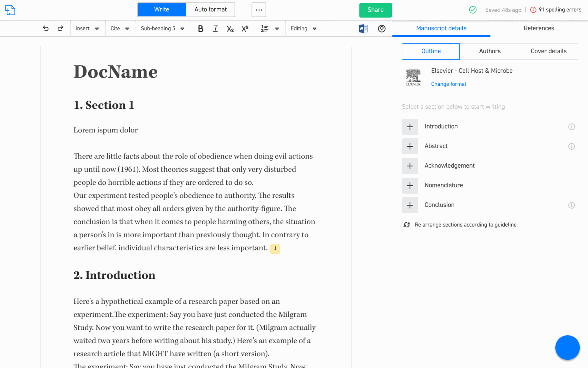Click the citation marker 1
This screenshot has width=588, height=368.
pos(275,248)
